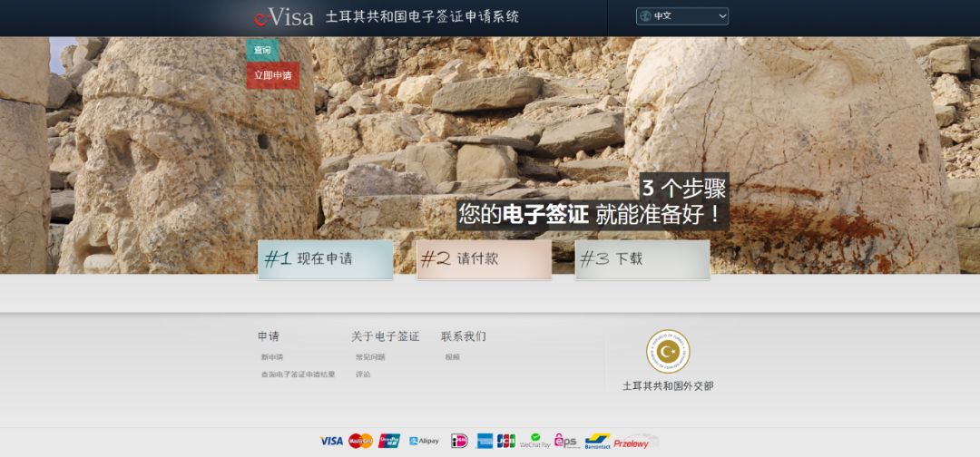This screenshot has height=457, width=980.
Task: Click the WeChat Pay logo
Action: (x=535, y=441)
